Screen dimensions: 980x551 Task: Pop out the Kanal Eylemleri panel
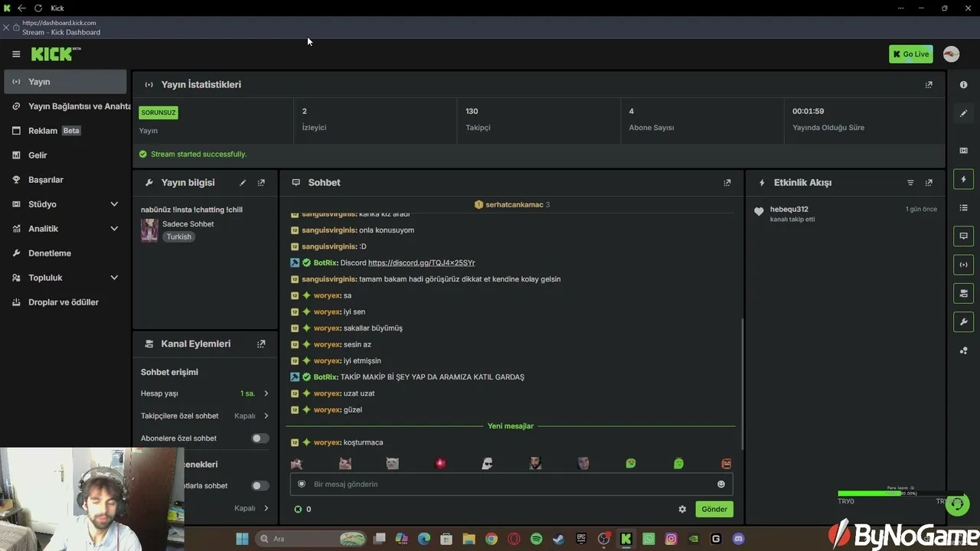[261, 344]
